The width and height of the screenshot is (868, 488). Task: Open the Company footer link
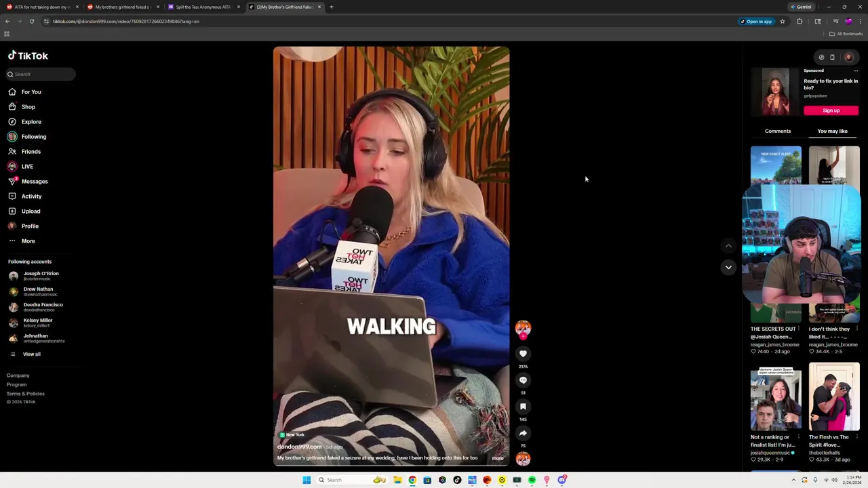[18, 375]
